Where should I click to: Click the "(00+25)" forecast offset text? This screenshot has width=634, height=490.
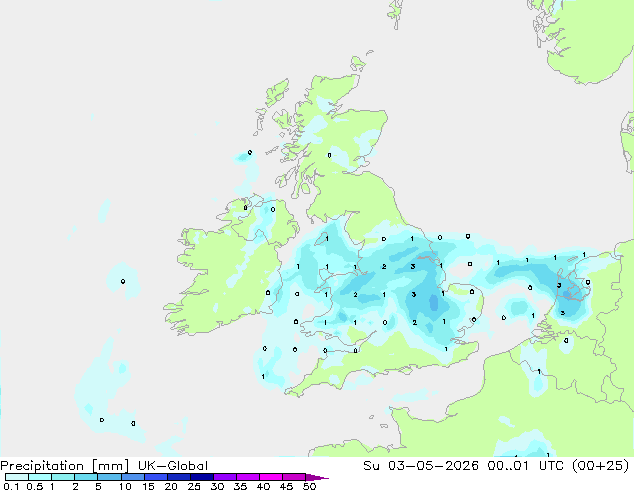coord(600,466)
